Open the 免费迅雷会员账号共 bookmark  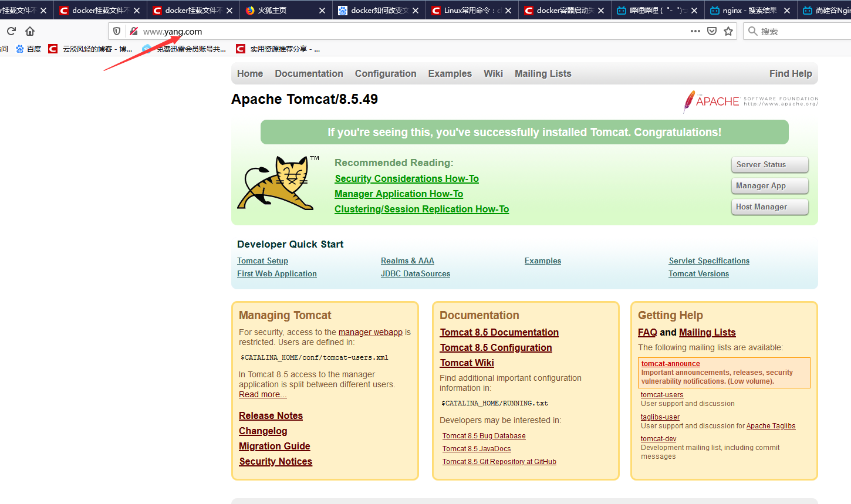tap(184, 49)
